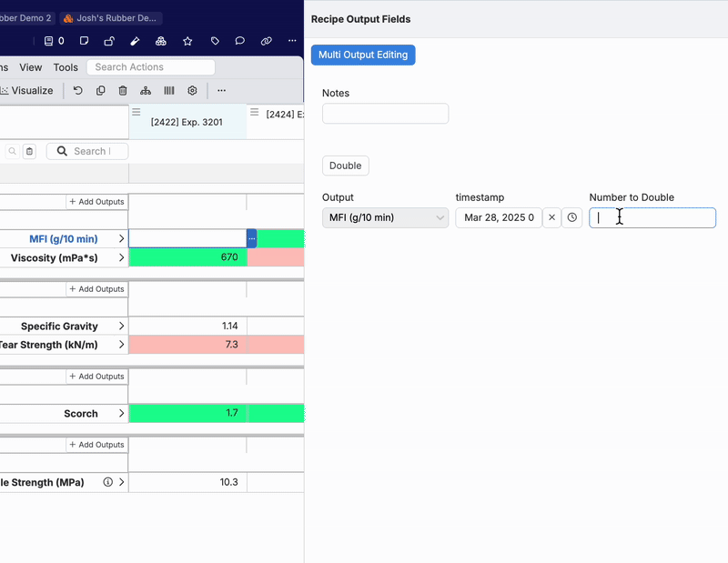Click blue ellipsis on MFI cell
This screenshot has height=563, width=728.
pos(252,238)
